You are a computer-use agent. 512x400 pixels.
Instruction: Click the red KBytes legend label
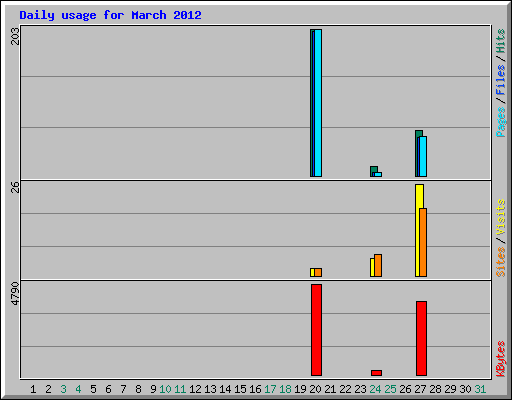pyautogui.click(x=501, y=359)
